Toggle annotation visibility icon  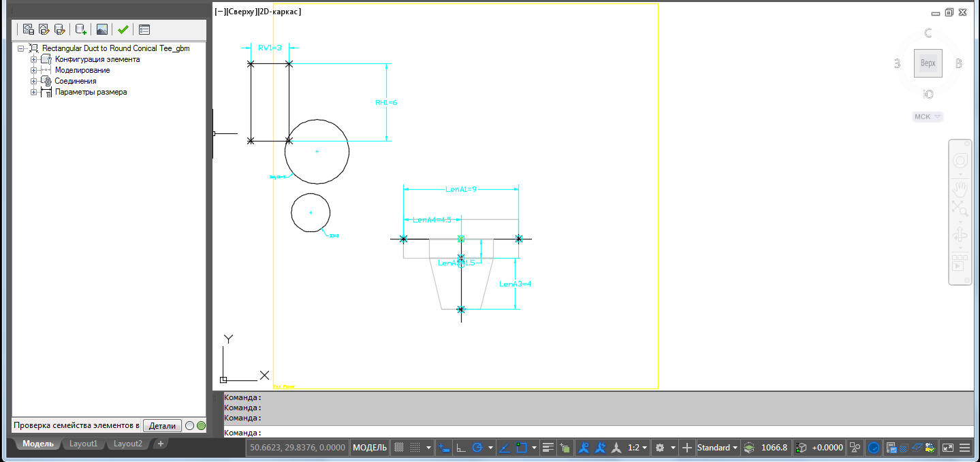[x=584, y=448]
